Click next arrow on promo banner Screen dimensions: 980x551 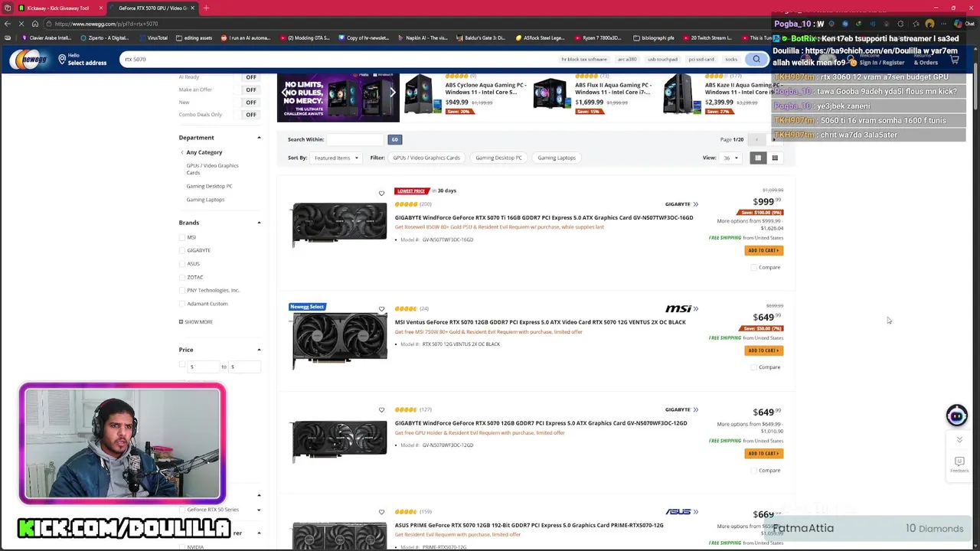pos(392,93)
